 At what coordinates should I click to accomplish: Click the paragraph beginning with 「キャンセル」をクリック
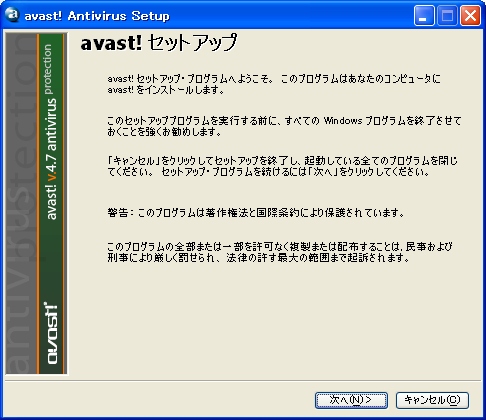point(283,166)
